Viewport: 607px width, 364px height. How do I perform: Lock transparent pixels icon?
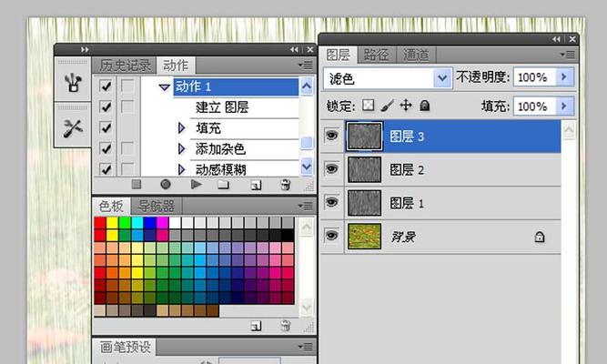pos(369,105)
